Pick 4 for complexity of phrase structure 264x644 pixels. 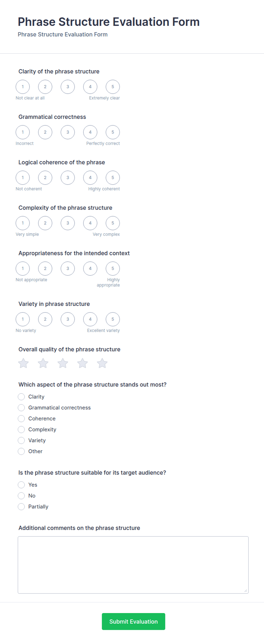90,223
